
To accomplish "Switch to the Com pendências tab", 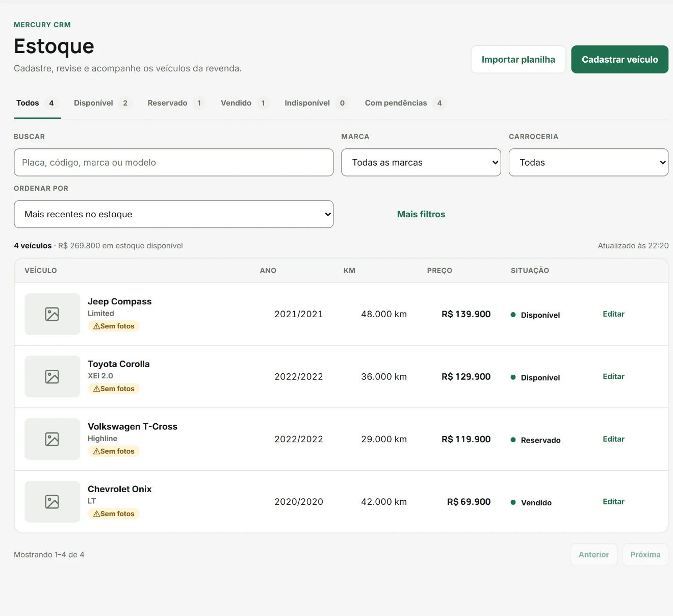I will (x=405, y=103).
